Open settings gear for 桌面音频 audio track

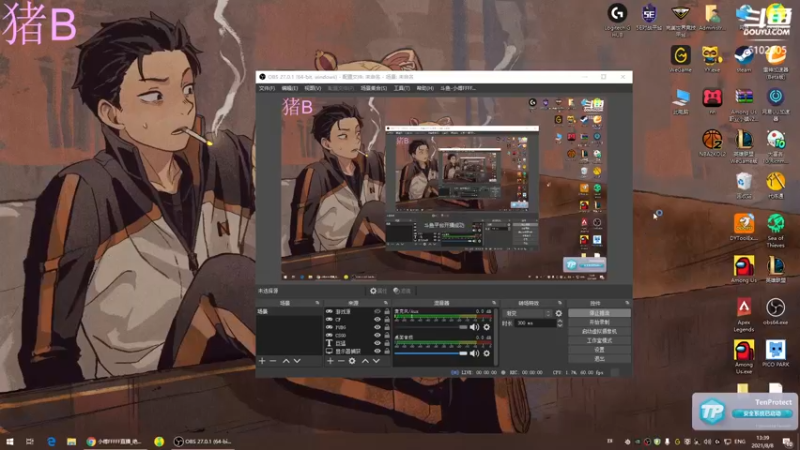coord(486,353)
